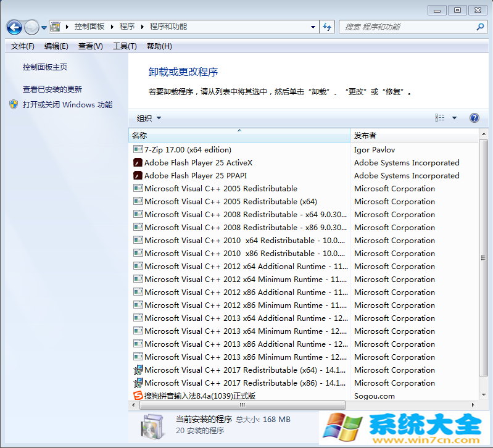Click the help question mark icon

[474, 118]
